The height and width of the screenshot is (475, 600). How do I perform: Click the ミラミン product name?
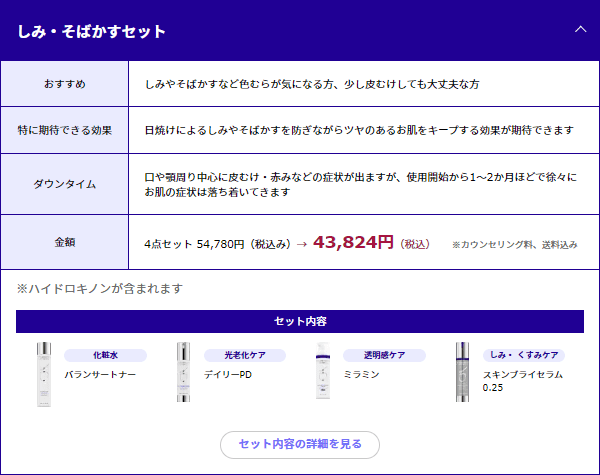pyautogui.click(x=363, y=374)
